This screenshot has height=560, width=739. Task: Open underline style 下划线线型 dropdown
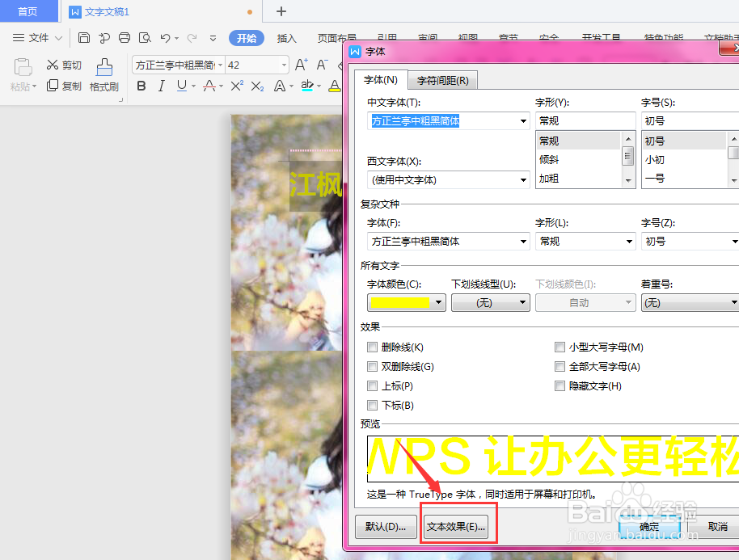point(491,302)
